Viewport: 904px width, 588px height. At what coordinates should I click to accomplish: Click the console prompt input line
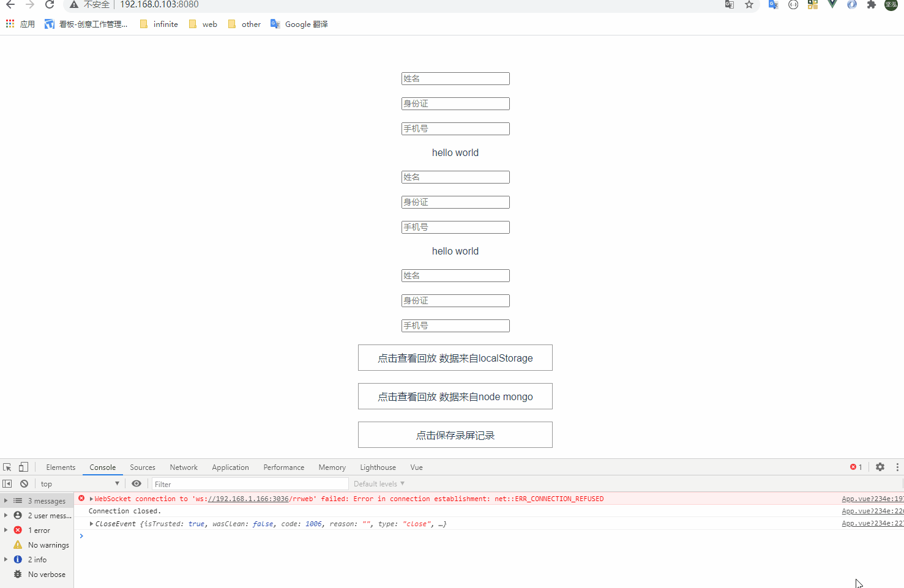490,536
